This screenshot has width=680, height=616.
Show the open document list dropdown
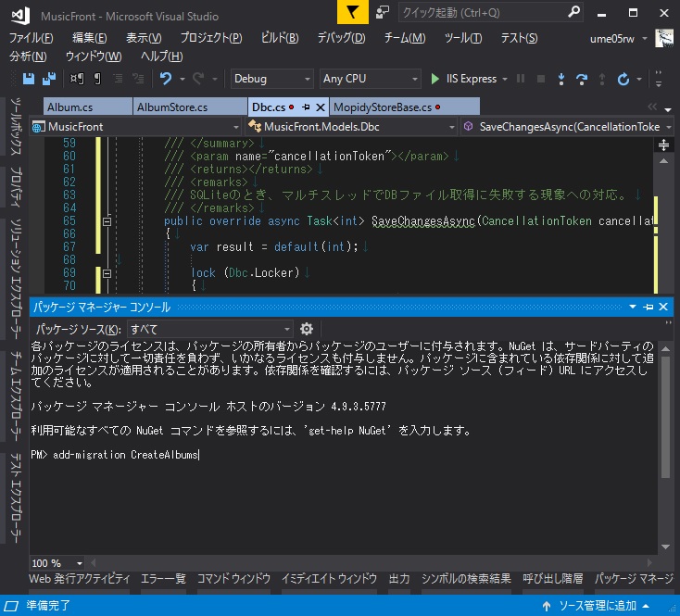pyautogui.click(x=667, y=109)
